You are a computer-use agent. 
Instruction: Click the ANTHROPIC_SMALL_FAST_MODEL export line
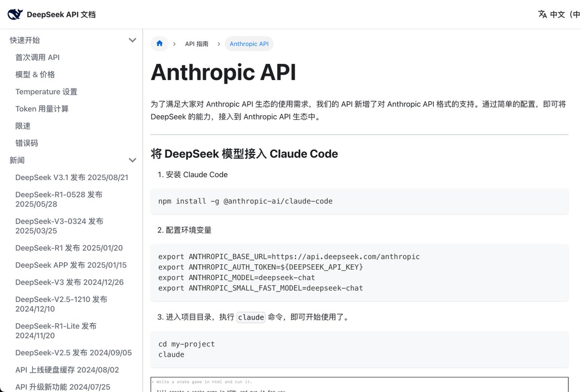coord(260,288)
